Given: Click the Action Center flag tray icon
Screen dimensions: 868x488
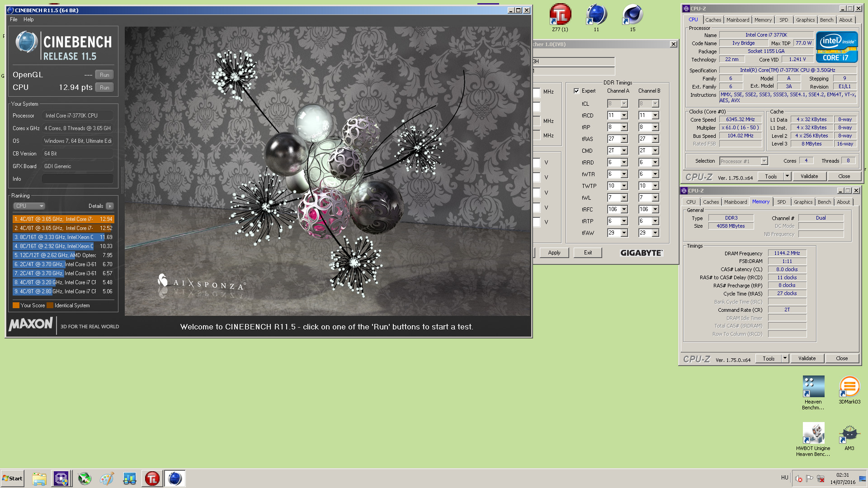Looking at the screenshot, I should tap(810, 479).
